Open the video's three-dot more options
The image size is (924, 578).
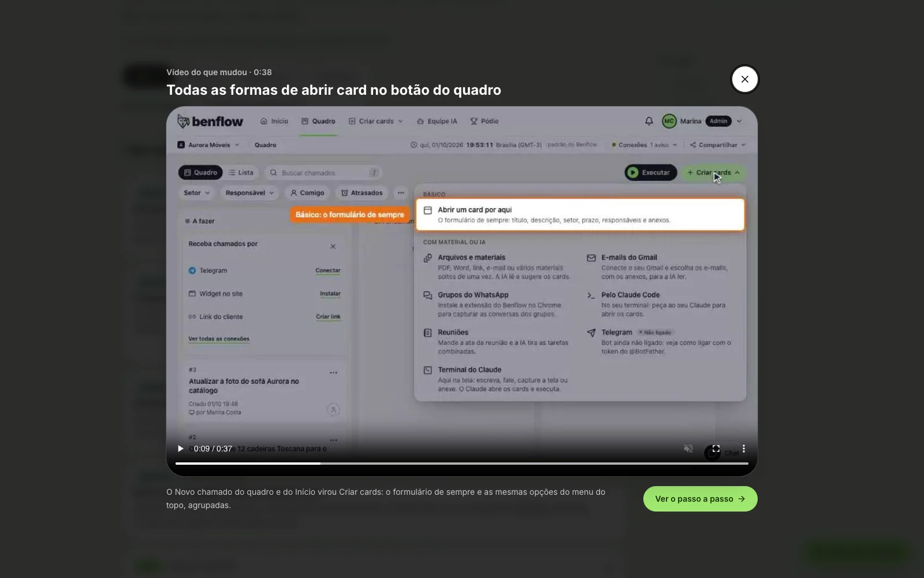click(744, 449)
